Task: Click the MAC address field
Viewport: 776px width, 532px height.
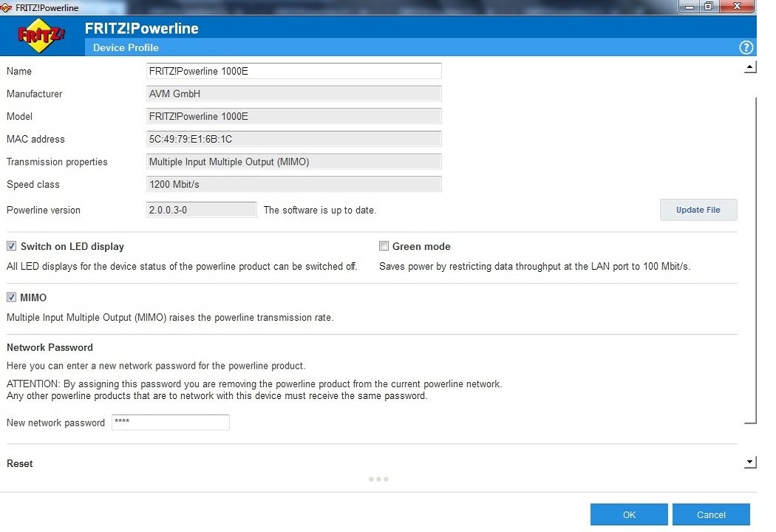Action: [x=294, y=139]
